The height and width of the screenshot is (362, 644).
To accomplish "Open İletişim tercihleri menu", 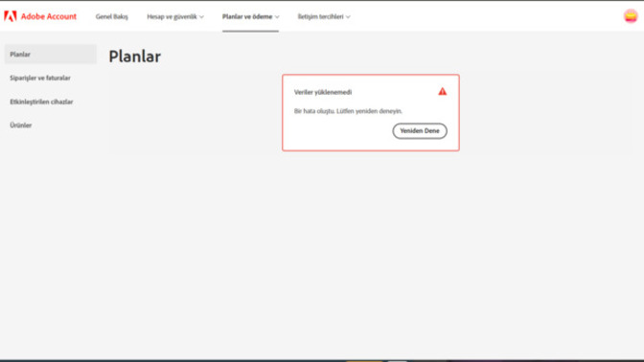I will (x=320, y=17).
